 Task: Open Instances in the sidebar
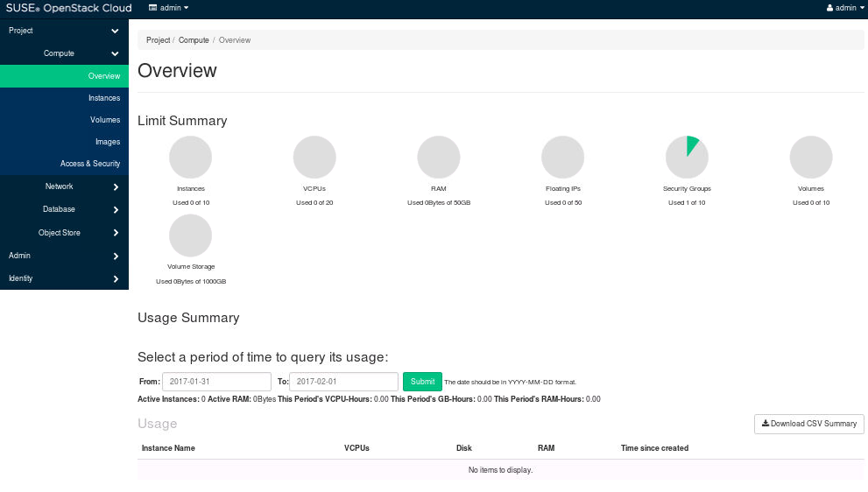pyautogui.click(x=104, y=98)
